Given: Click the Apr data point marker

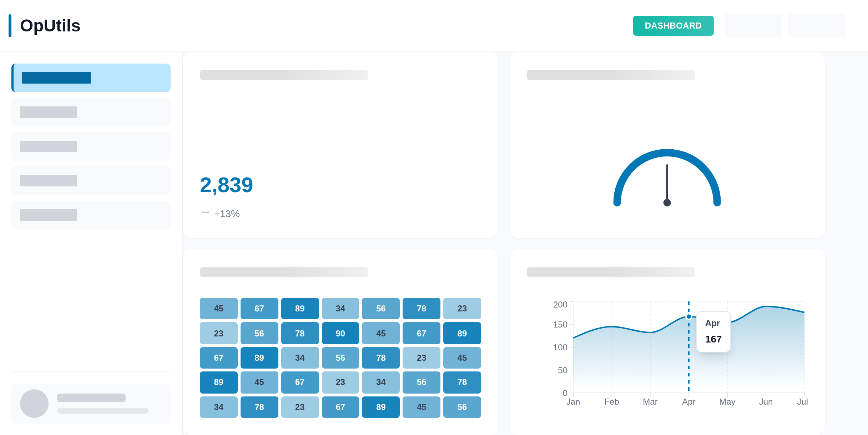Looking at the screenshot, I should [x=689, y=317].
